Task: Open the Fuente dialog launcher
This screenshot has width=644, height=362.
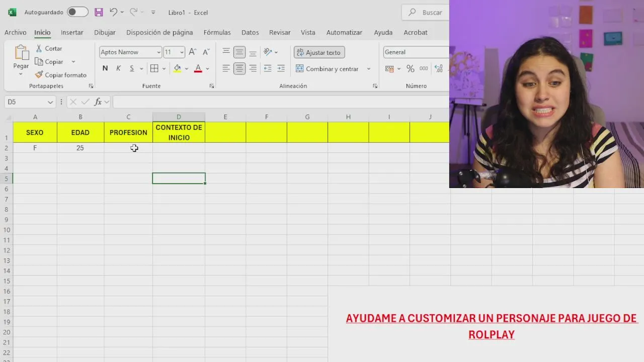Action: pos(212,86)
